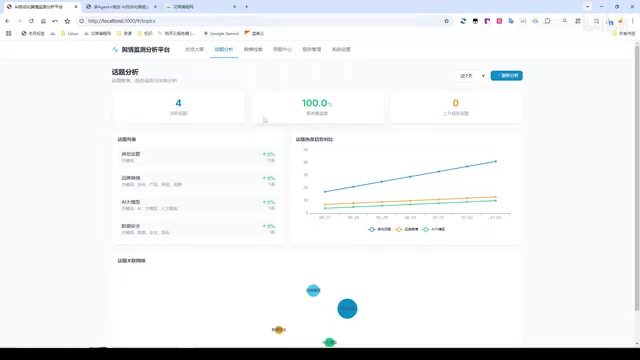Open the pink square extension icon
The height and width of the screenshot is (360, 640).
pyautogui.click(x=499, y=21)
